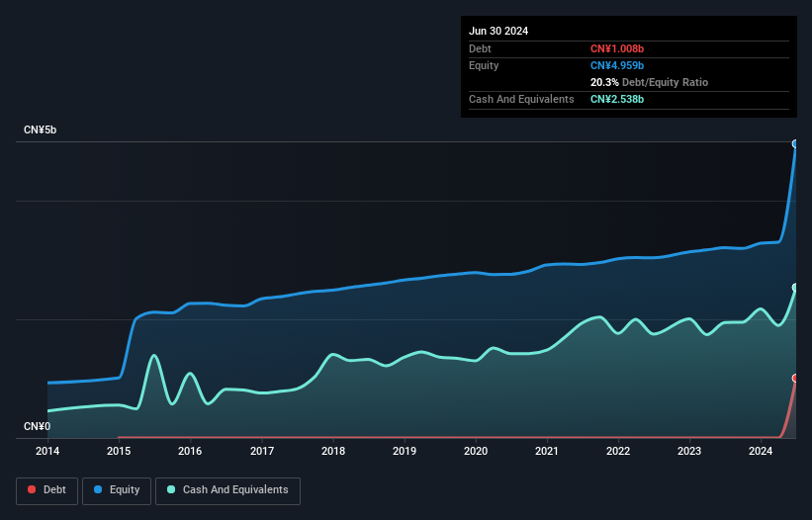This screenshot has height=520, width=812.
Task: Click the CN¥0 y-axis label
Action: [38, 426]
